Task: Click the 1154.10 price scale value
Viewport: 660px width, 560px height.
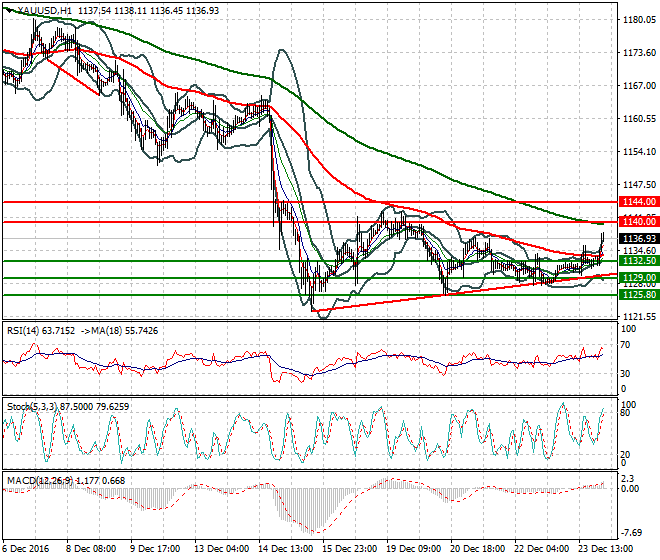Action: [639, 152]
